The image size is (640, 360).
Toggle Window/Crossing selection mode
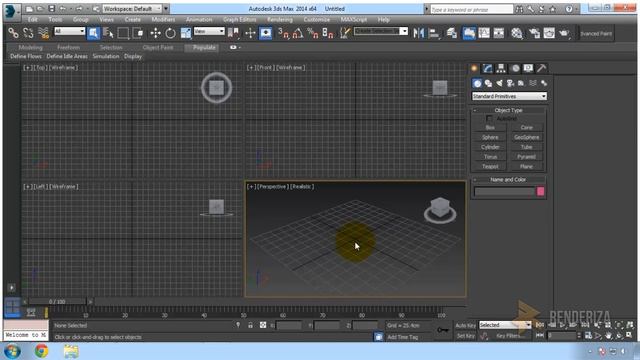click(x=138, y=33)
